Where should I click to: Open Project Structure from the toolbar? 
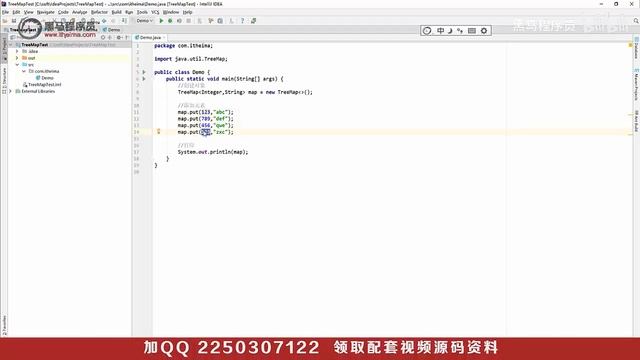(220, 20)
